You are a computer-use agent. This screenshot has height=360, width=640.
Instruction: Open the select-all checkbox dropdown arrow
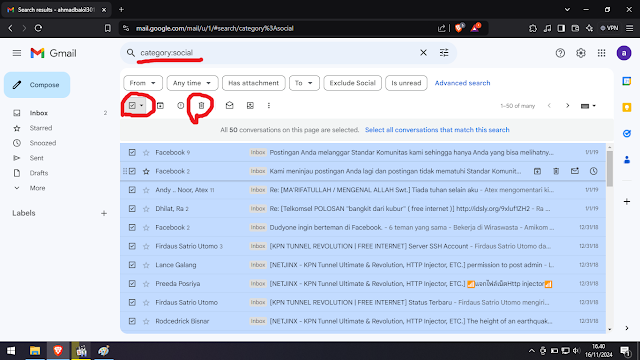142,106
